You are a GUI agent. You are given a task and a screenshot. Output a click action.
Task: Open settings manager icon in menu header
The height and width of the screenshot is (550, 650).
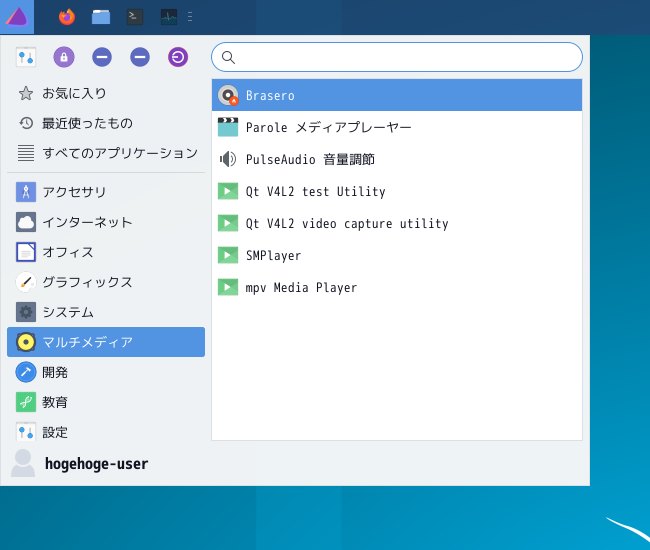(x=26, y=57)
